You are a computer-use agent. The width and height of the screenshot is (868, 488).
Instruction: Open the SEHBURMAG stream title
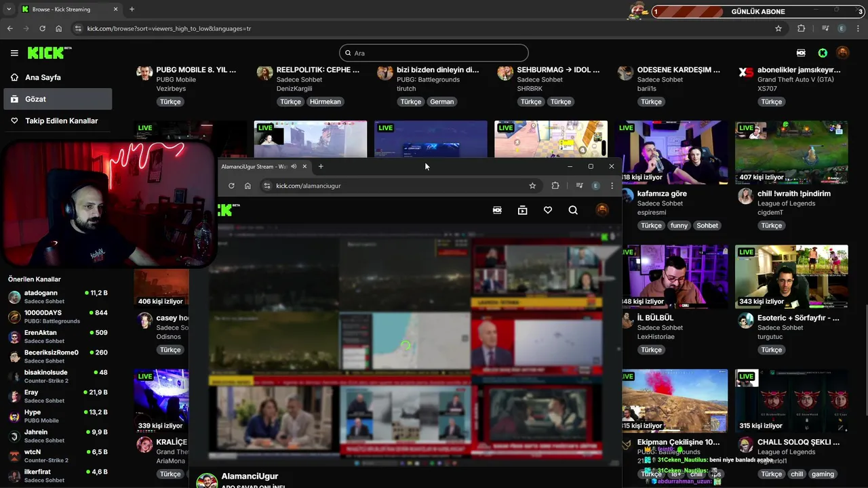[x=558, y=70]
